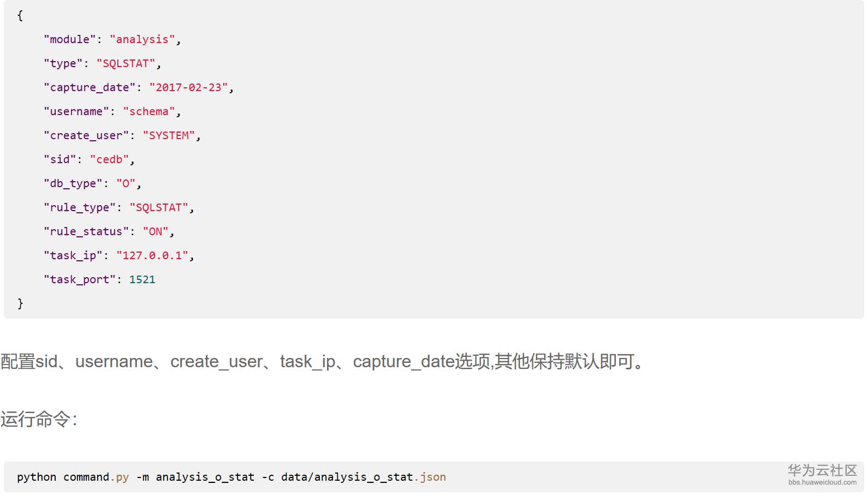Screen dimensions: 868x496
Task: Click the "rule_type" key in the JSON
Action: click(x=80, y=208)
